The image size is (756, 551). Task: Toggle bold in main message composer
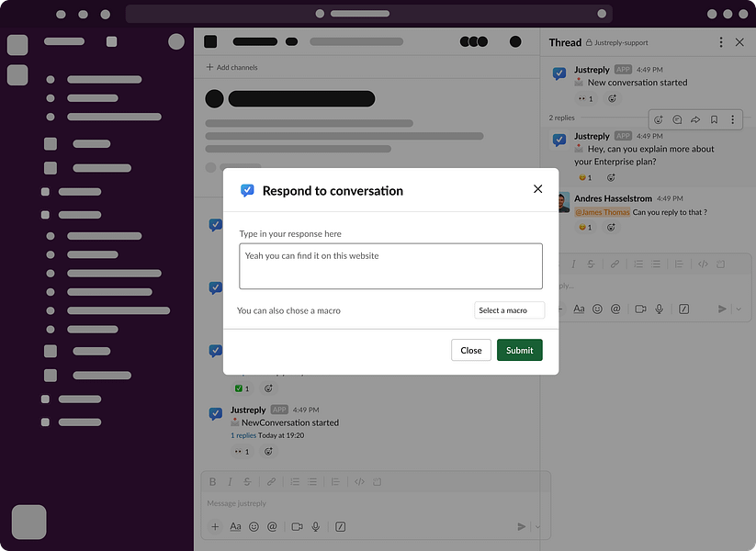[212, 481]
